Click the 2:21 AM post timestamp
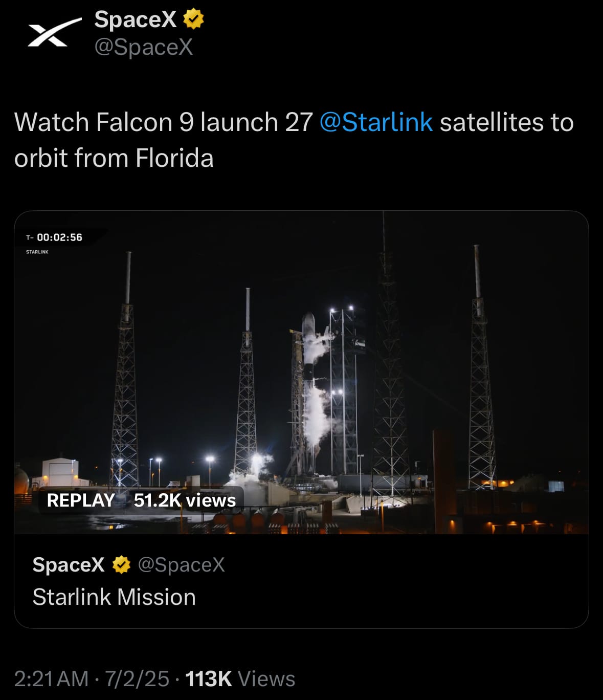The image size is (603, 700). pos(52,679)
